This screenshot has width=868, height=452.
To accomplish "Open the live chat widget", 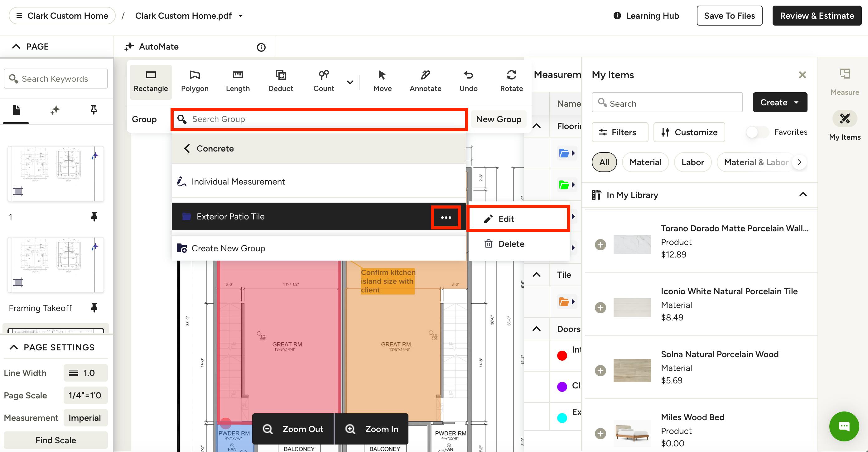I will 844,426.
